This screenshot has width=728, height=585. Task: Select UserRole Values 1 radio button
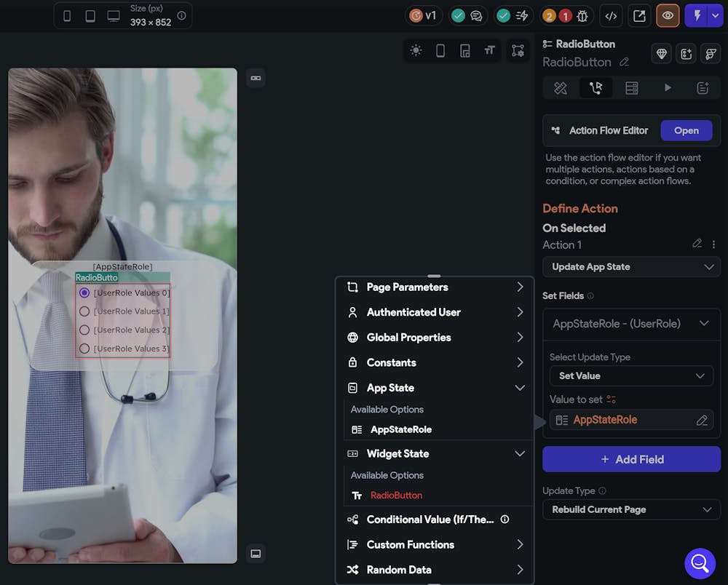point(84,311)
